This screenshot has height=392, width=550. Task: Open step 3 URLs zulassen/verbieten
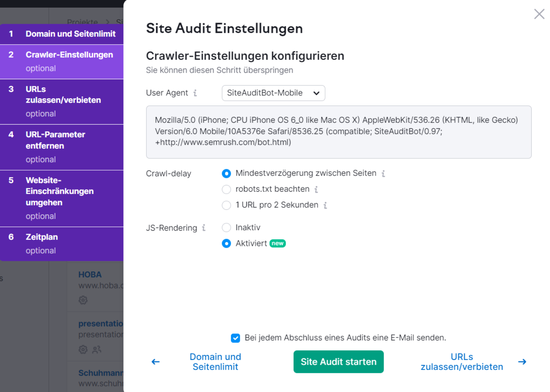pyautogui.click(x=62, y=102)
